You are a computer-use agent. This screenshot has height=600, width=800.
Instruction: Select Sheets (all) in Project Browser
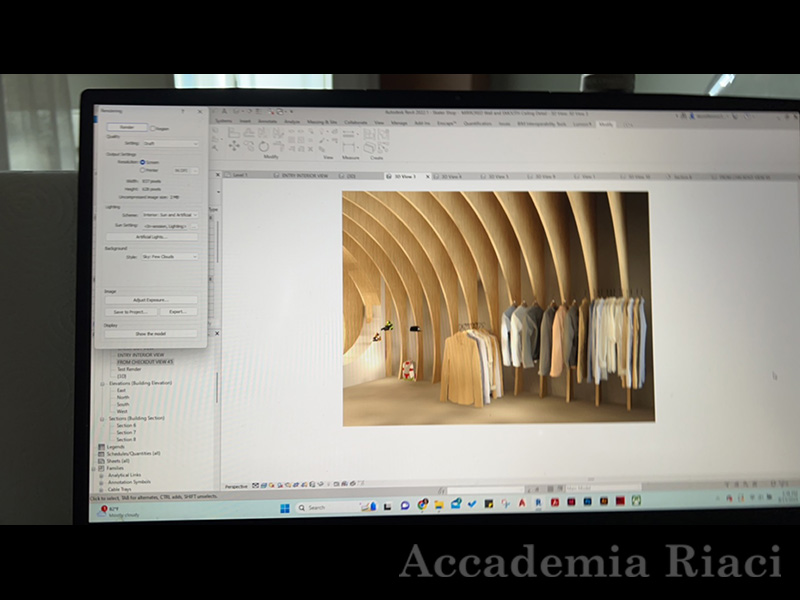click(118, 461)
